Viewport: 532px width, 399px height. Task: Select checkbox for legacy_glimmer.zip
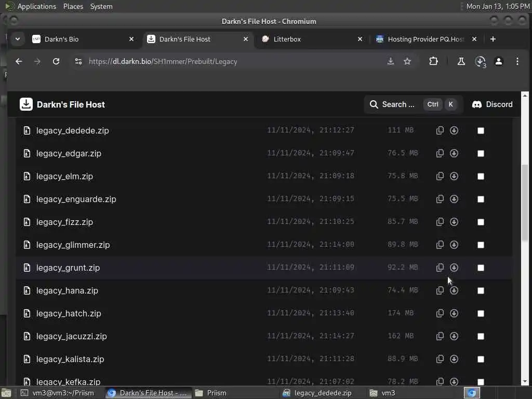(x=481, y=245)
